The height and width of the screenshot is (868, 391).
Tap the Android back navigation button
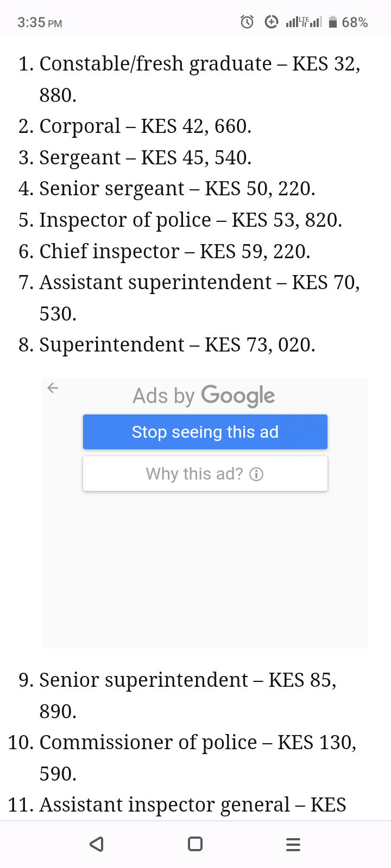pyautogui.click(x=97, y=844)
